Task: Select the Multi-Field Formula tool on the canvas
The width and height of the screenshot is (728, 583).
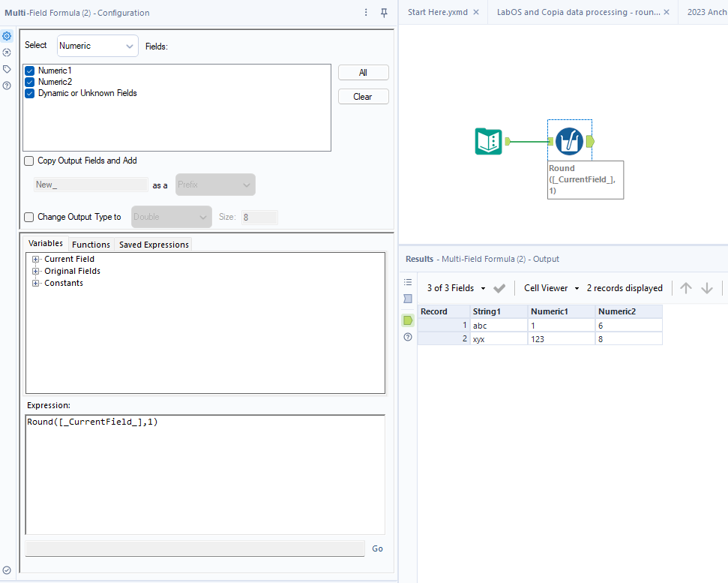Action: click(570, 140)
